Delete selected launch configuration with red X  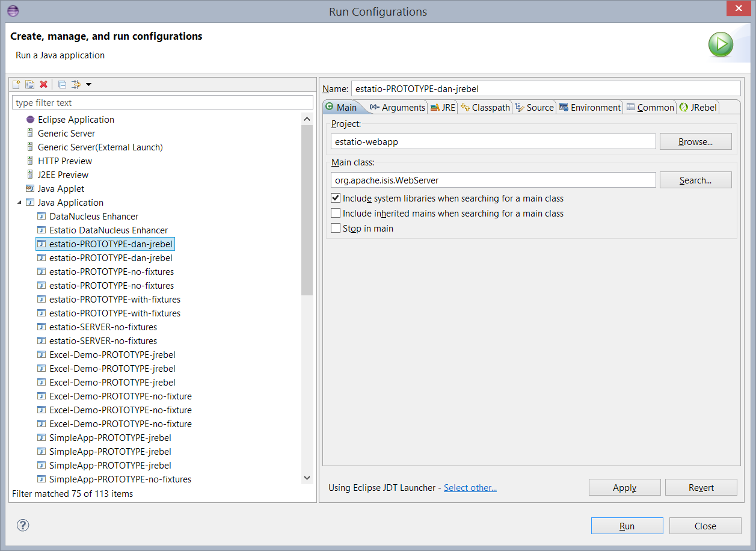point(43,84)
